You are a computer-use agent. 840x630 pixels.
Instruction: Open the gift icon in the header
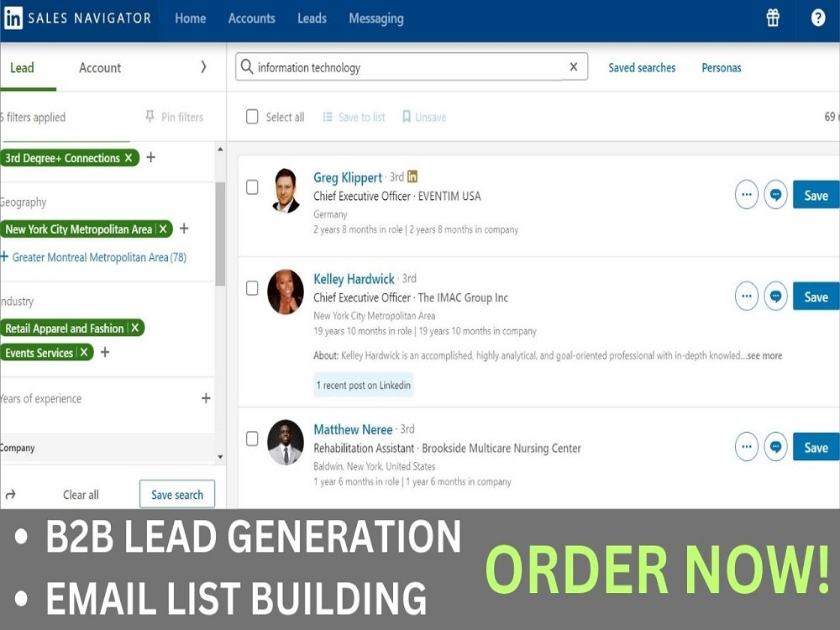tap(773, 18)
